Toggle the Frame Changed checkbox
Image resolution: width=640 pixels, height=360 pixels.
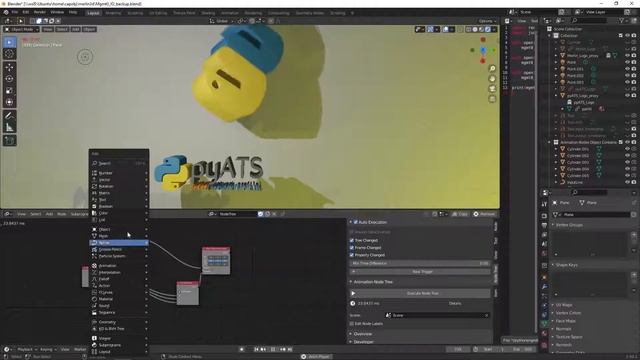click(x=352, y=248)
